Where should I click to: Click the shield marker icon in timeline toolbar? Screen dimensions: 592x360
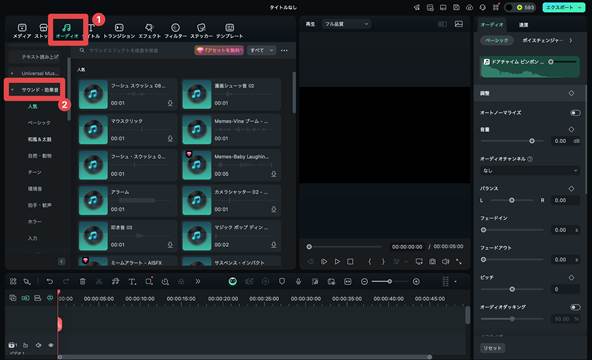(282, 282)
